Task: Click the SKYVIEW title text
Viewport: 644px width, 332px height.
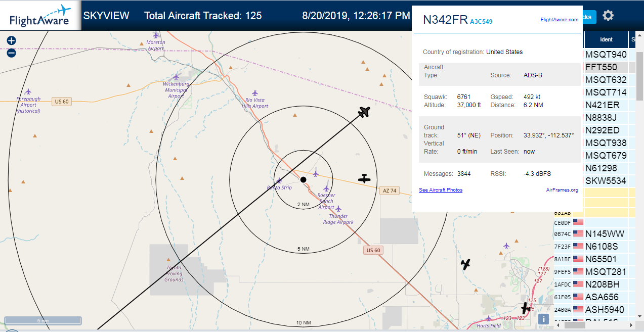Action: [106, 16]
